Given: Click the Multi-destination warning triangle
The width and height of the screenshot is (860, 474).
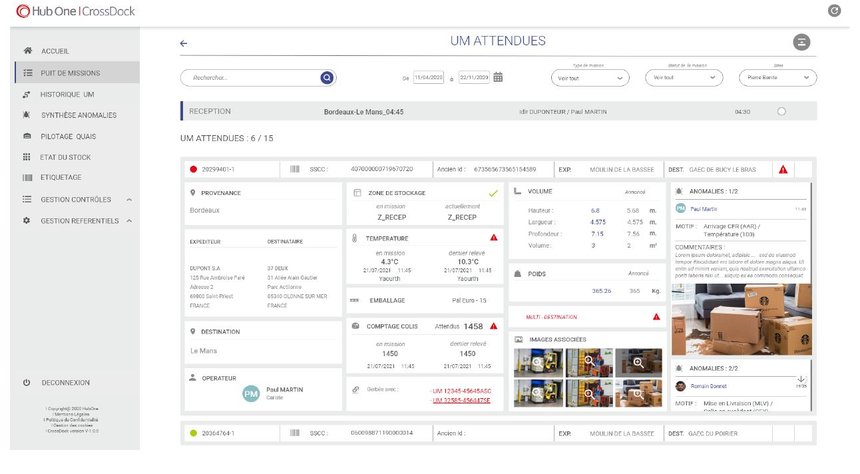Looking at the screenshot, I should point(657,317).
